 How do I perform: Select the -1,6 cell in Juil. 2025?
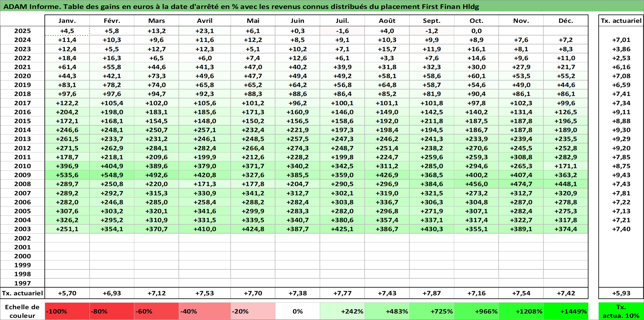(342, 31)
